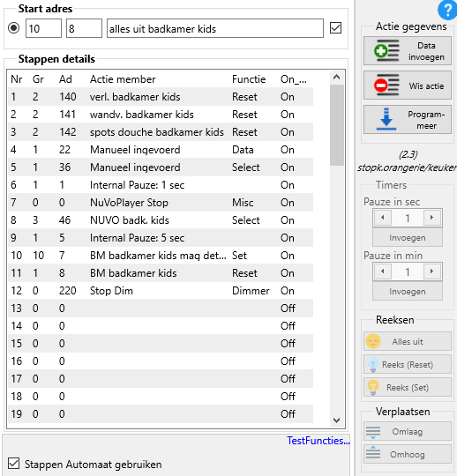Click the Omlaag move down icon
457x476 pixels.
[x=373, y=432]
